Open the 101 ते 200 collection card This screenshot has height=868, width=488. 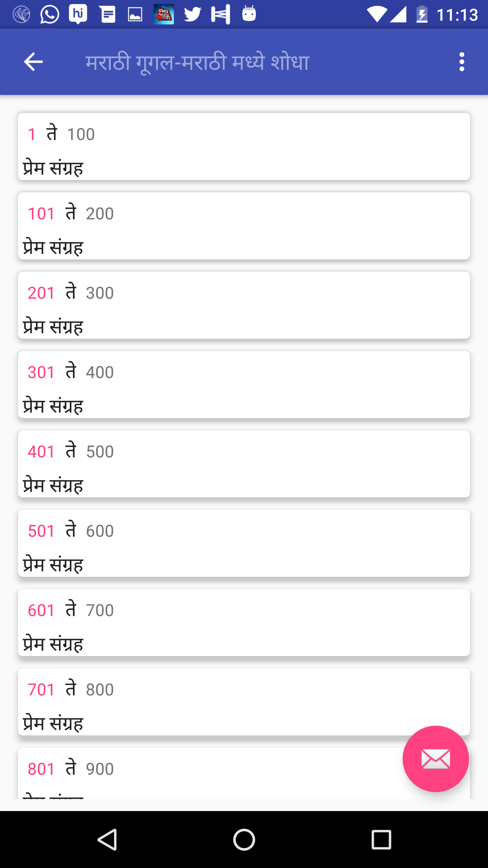(x=244, y=226)
